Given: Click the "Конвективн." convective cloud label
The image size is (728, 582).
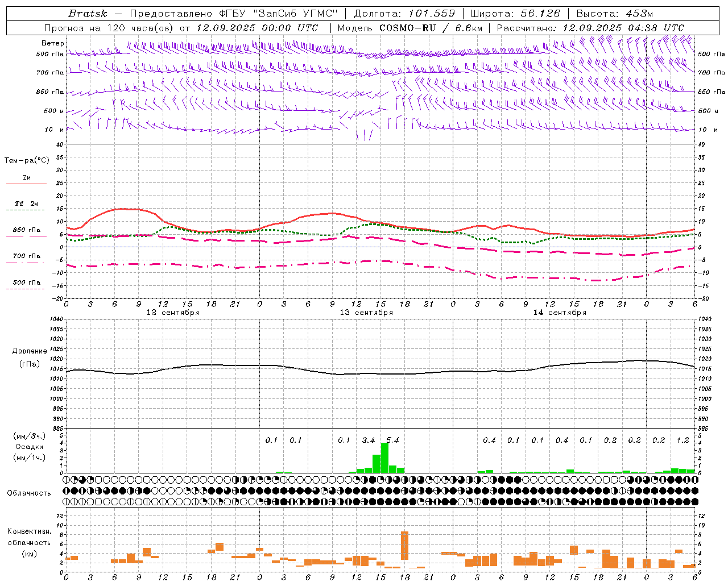Looking at the screenshot, I should point(30,531).
